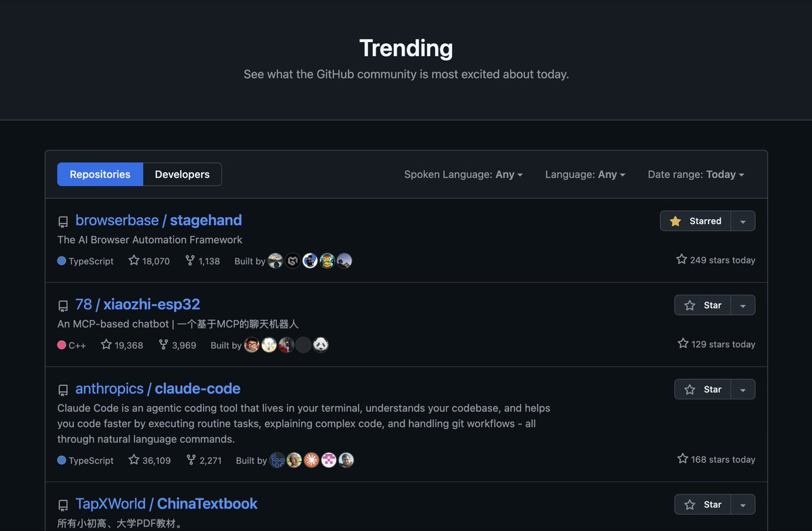Open the orange starburst avatar of claude-code

pyautogui.click(x=311, y=460)
